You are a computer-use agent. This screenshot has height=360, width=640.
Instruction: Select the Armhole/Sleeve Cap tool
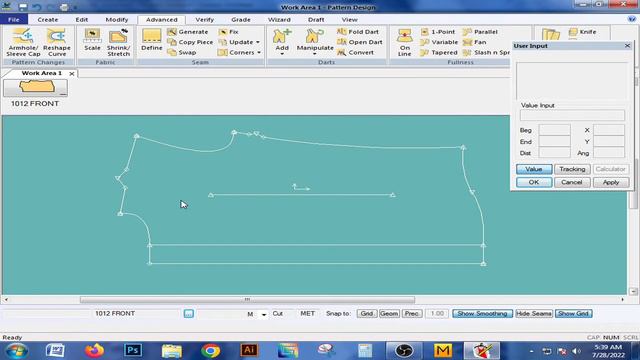[x=23, y=42]
